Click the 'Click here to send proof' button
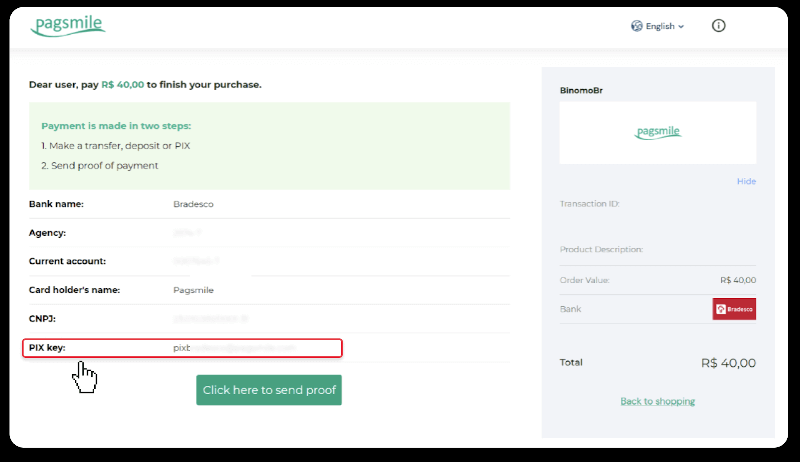 269,390
